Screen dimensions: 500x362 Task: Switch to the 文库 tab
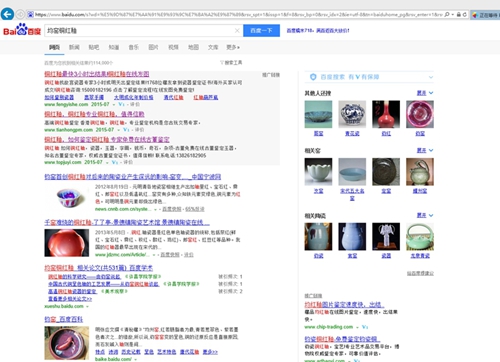click(x=213, y=47)
